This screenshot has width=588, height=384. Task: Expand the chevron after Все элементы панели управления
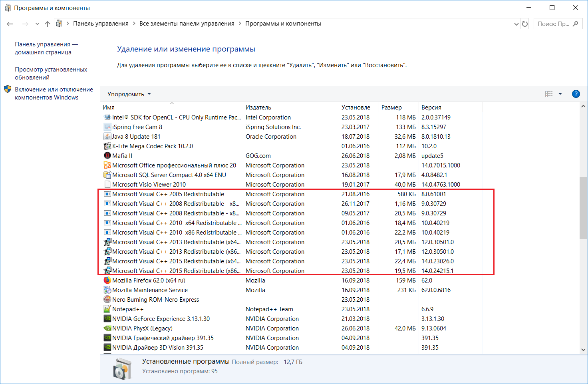tap(240, 24)
